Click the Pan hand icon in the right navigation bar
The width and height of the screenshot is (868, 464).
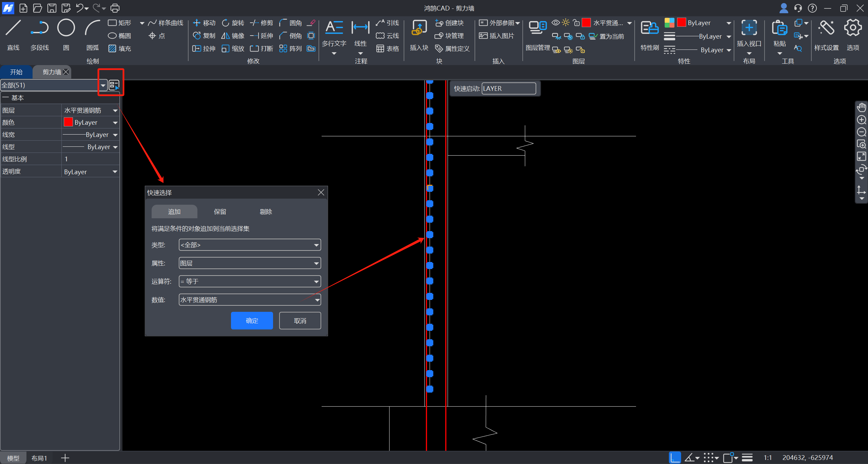coord(862,107)
